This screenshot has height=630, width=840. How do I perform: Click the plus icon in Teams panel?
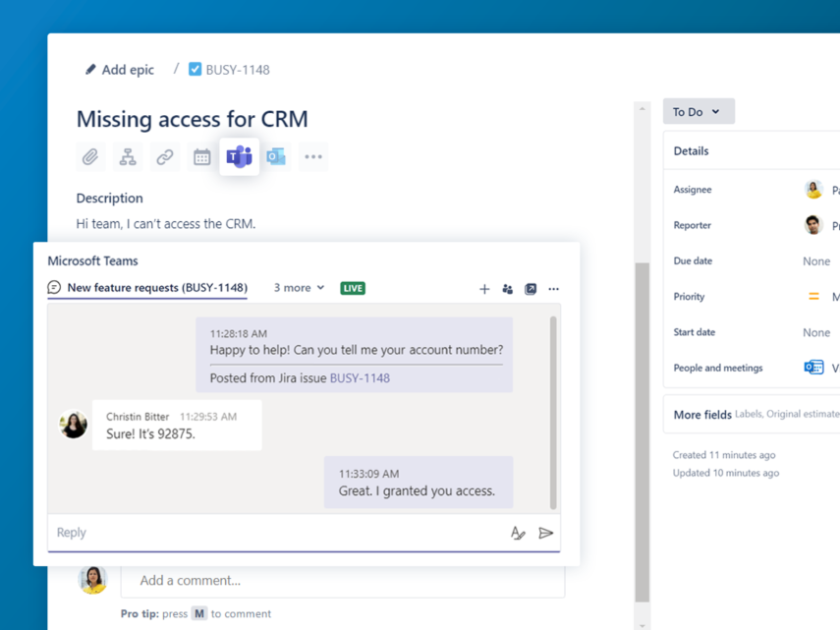[x=484, y=289]
